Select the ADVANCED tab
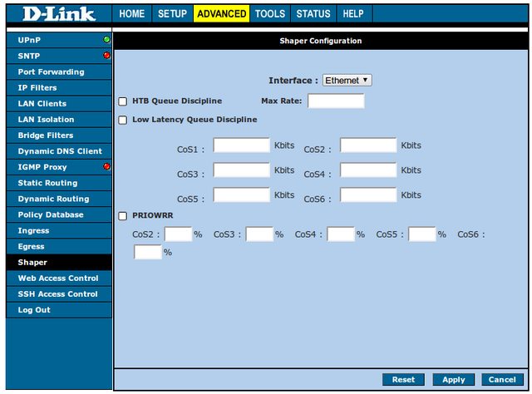Image resolution: width=532 pixels, height=394 pixels. (222, 13)
